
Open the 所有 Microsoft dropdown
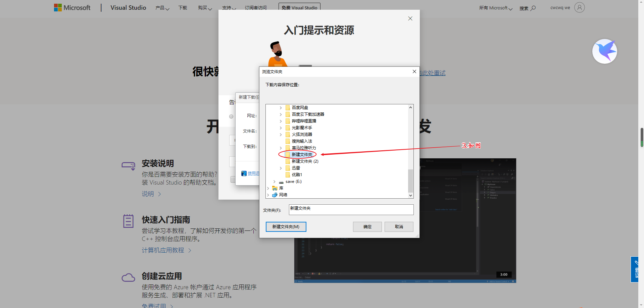coord(495,7)
